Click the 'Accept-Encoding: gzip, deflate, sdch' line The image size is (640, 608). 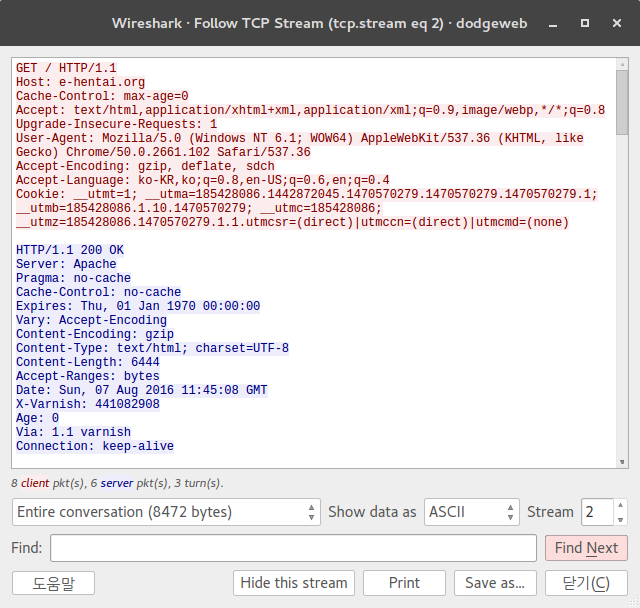145,166
